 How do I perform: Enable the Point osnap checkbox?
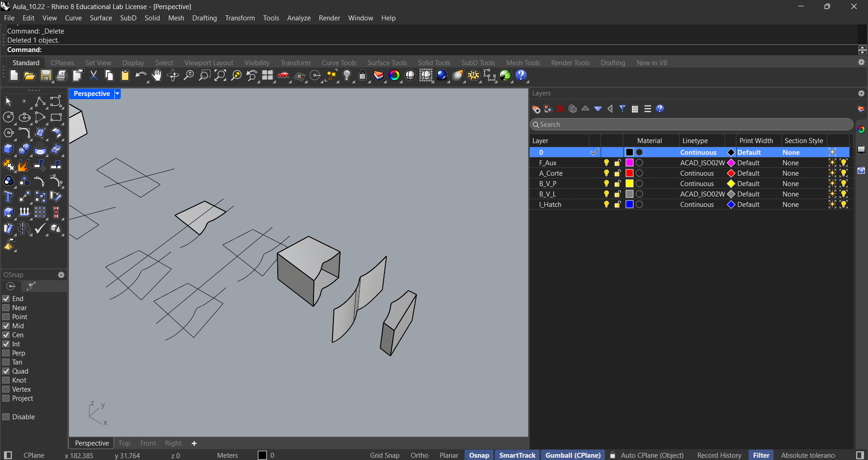click(x=6, y=317)
